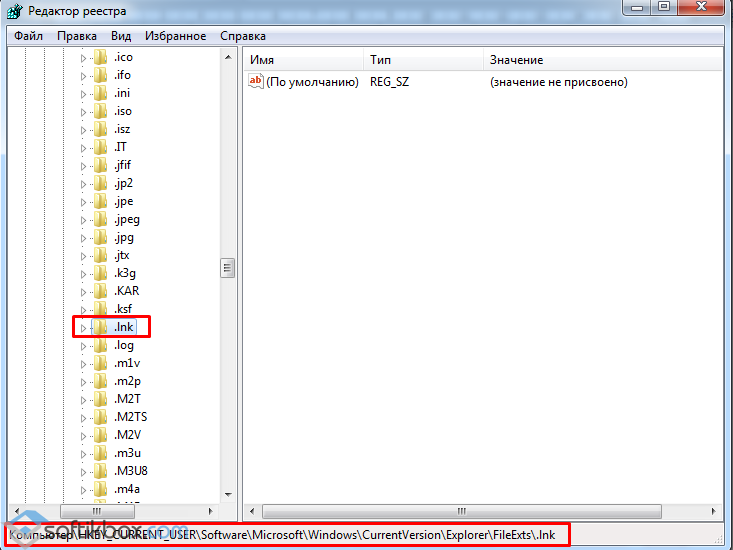This screenshot has height=550, width=733.
Task: Select the .log folder icon
Action: 100,345
